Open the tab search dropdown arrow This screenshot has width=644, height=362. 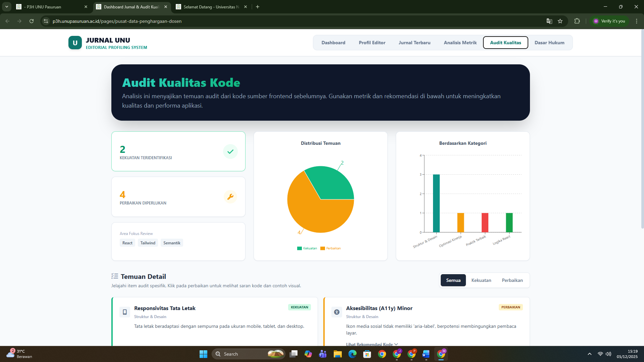(x=7, y=7)
